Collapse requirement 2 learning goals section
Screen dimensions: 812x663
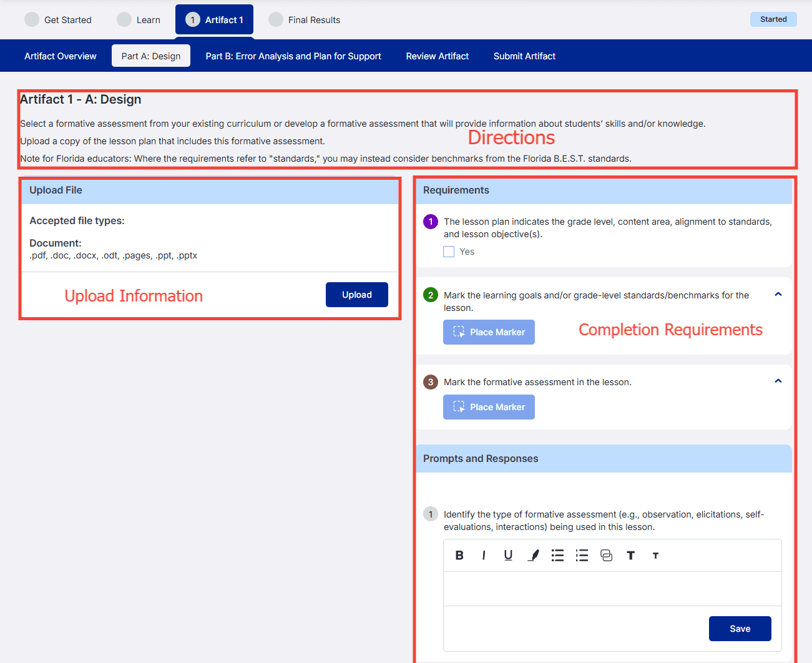click(x=778, y=294)
